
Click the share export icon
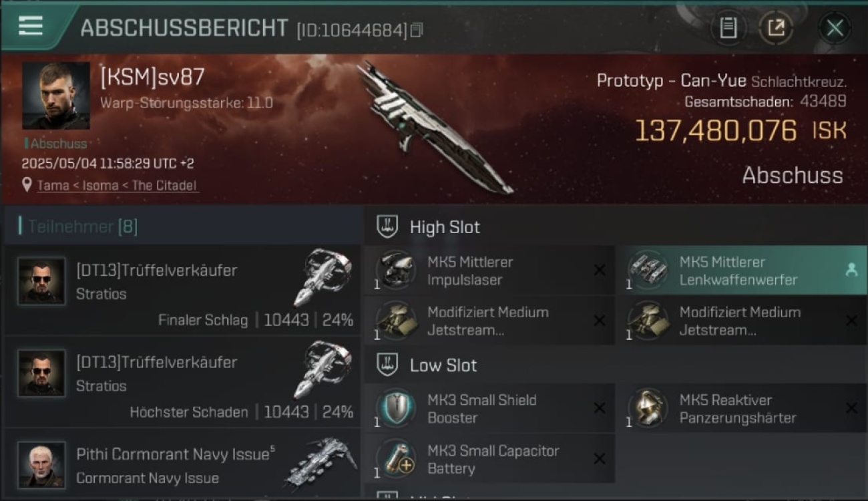[x=776, y=28]
